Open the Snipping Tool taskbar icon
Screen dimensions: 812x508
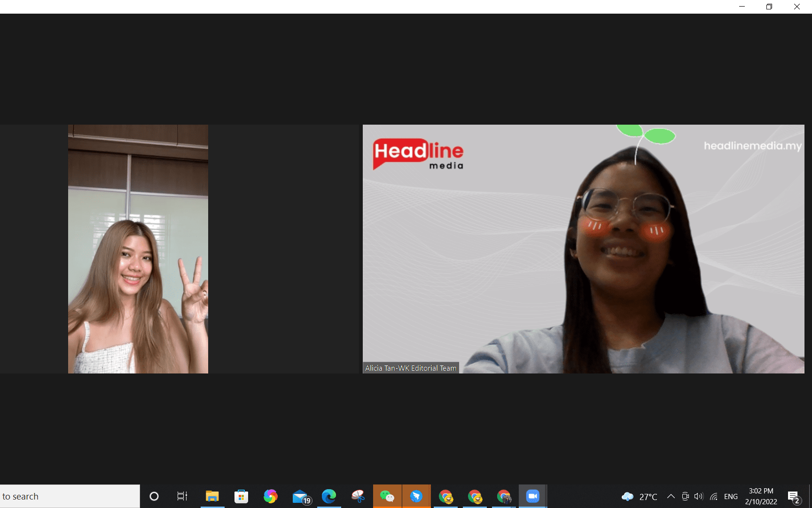tap(358, 496)
